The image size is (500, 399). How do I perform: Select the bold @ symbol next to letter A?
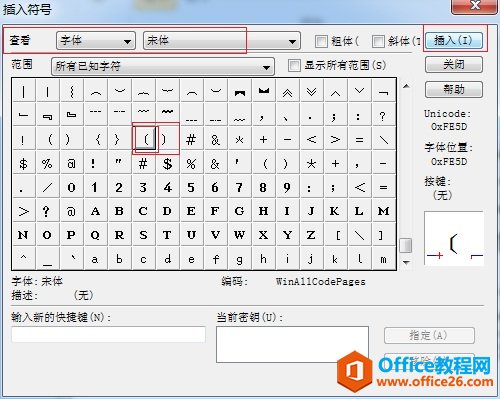[x=71, y=211]
